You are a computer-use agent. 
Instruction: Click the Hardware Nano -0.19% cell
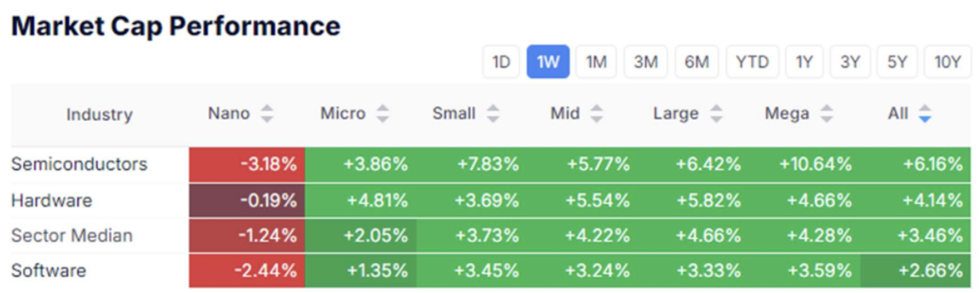(247, 200)
